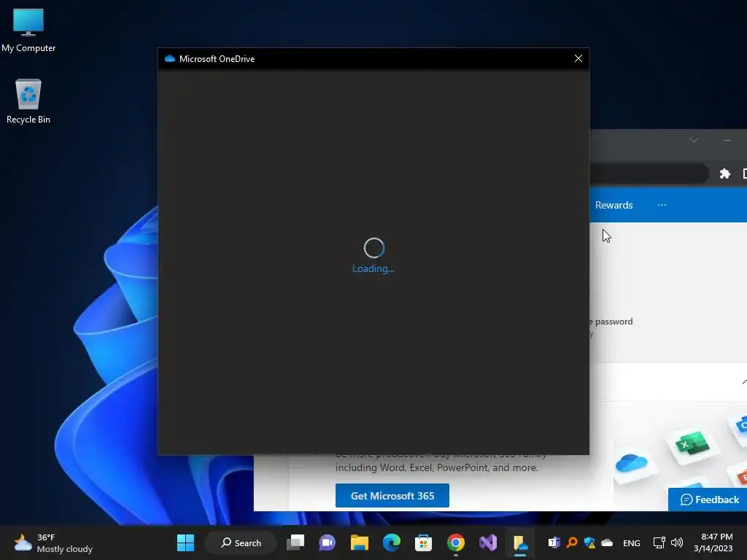747x560 pixels.
Task: Launch Visual Studio from the taskbar
Action: coord(488,542)
